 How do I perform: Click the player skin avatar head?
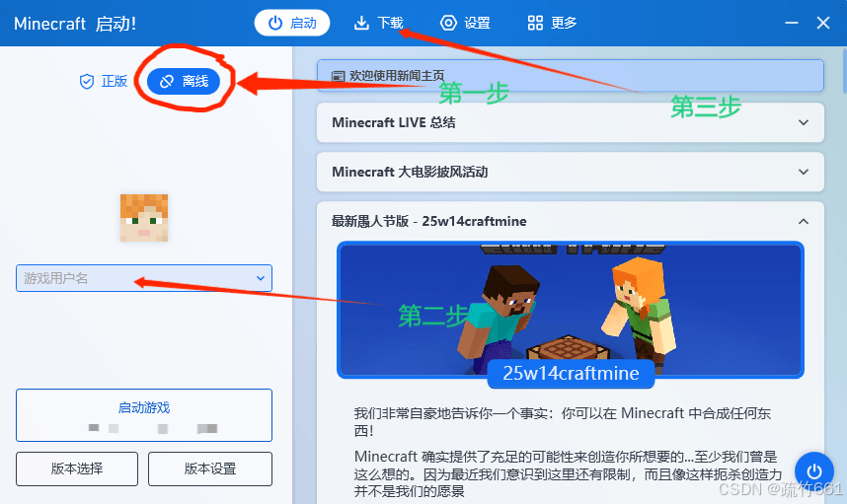(144, 218)
